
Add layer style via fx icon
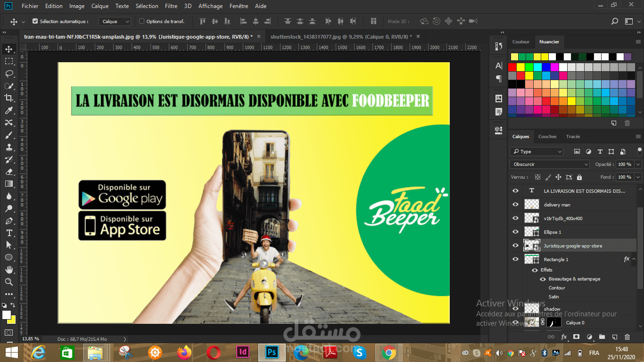point(564,337)
